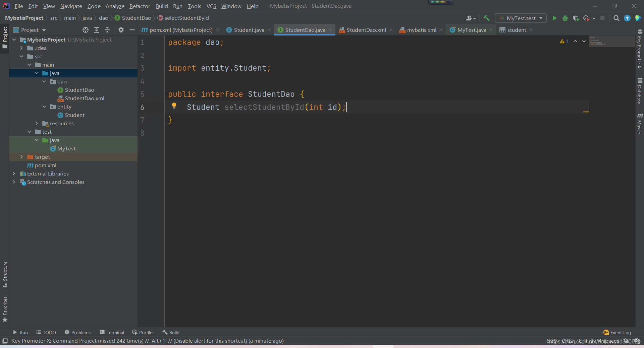Image resolution: width=644 pixels, height=348 pixels.
Task: Expand Scratches and Consoles node
Action: 14,182
